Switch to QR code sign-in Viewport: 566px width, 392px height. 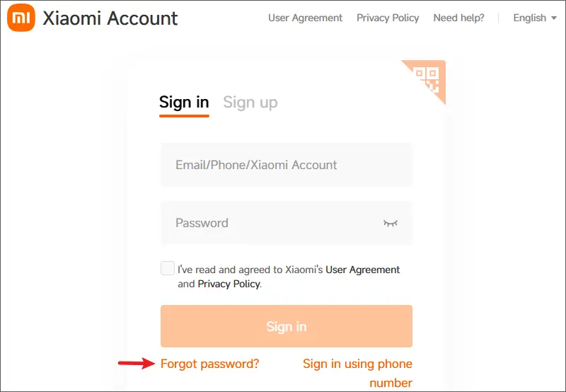tap(428, 77)
